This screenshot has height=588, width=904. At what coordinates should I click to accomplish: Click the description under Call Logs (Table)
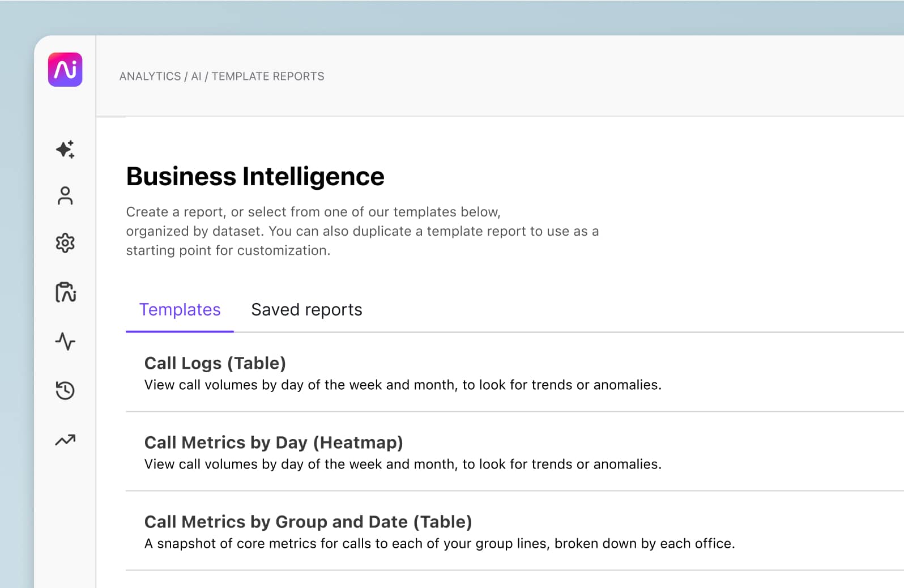tap(403, 385)
